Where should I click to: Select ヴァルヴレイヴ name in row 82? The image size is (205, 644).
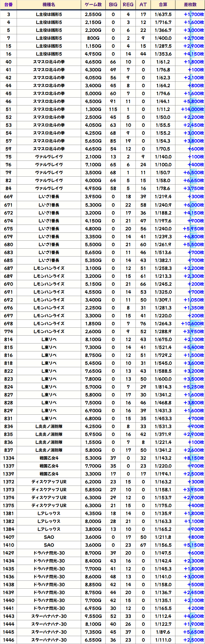click(49, 181)
